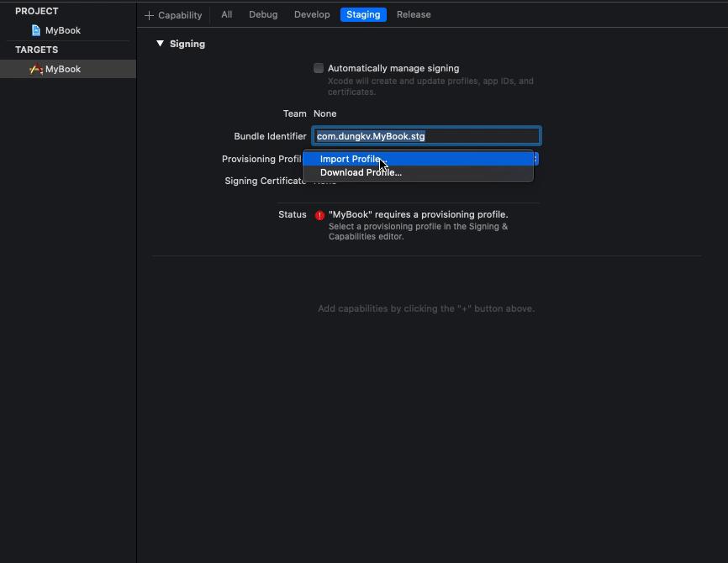The width and height of the screenshot is (728, 563).
Task: Click the provisioning profile status message
Action: 418,215
